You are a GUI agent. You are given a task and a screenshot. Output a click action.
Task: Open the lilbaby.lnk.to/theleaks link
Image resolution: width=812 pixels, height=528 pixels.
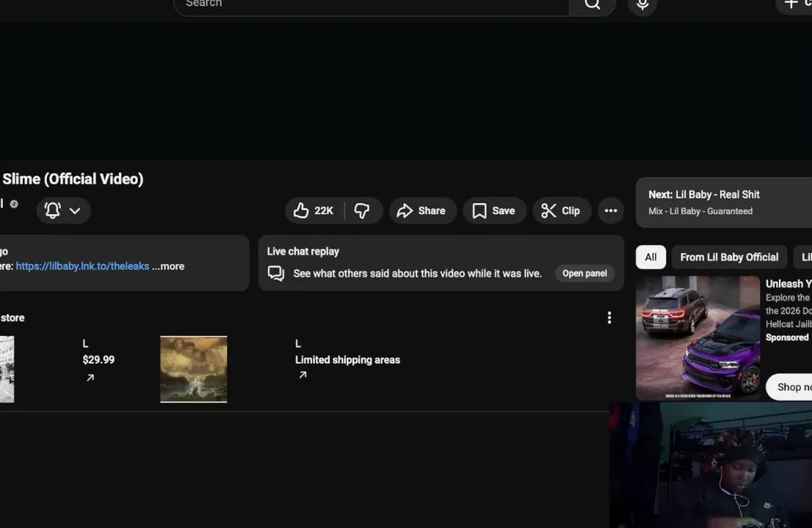point(82,265)
